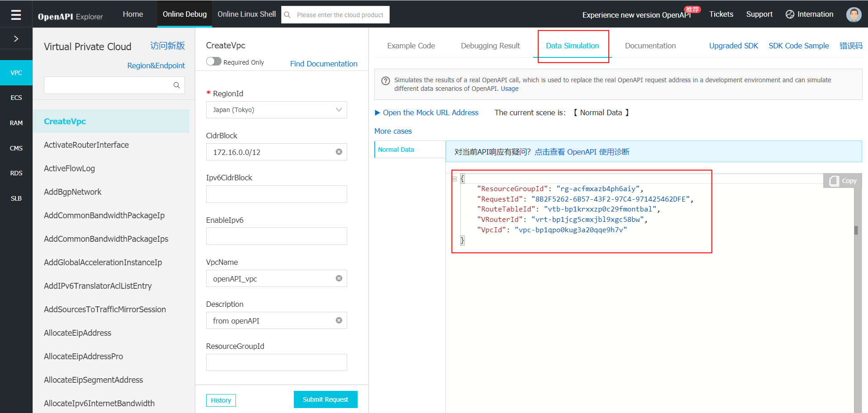Viewport: 868px width, 413px height.
Task: Open the Support page
Action: [759, 14]
